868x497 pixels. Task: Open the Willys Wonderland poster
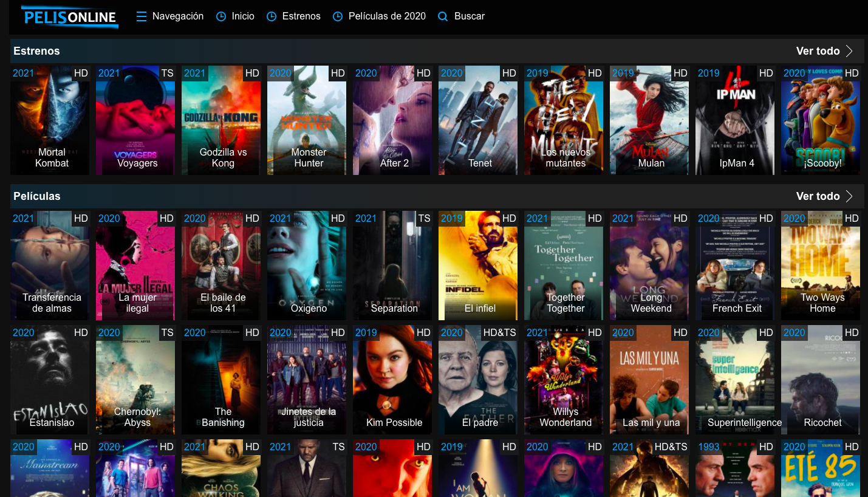click(x=564, y=380)
